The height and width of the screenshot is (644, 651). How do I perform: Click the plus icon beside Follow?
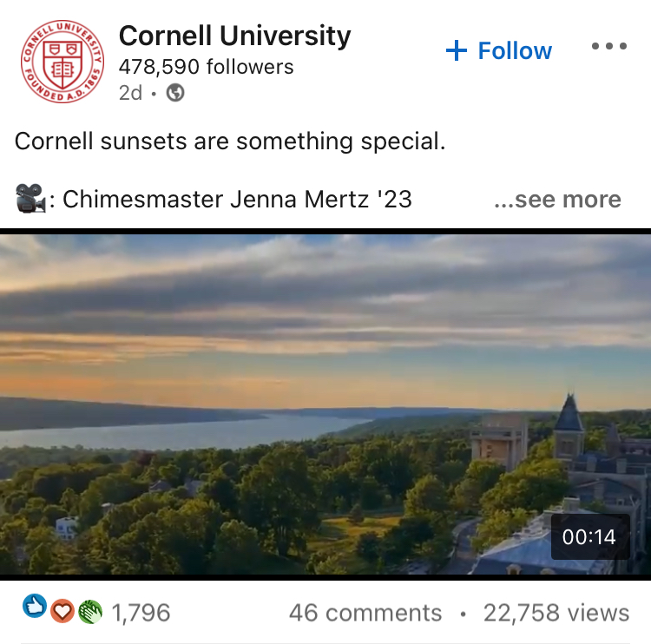click(x=457, y=50)
